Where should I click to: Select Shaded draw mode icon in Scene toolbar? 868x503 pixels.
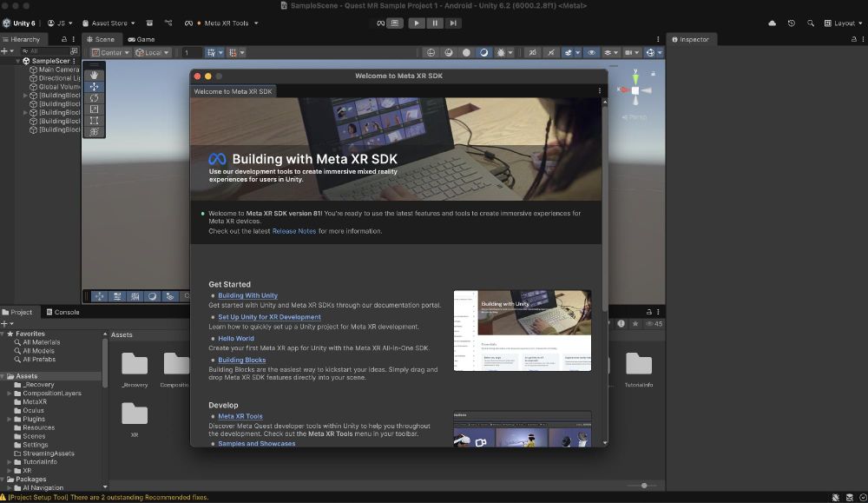483,53
